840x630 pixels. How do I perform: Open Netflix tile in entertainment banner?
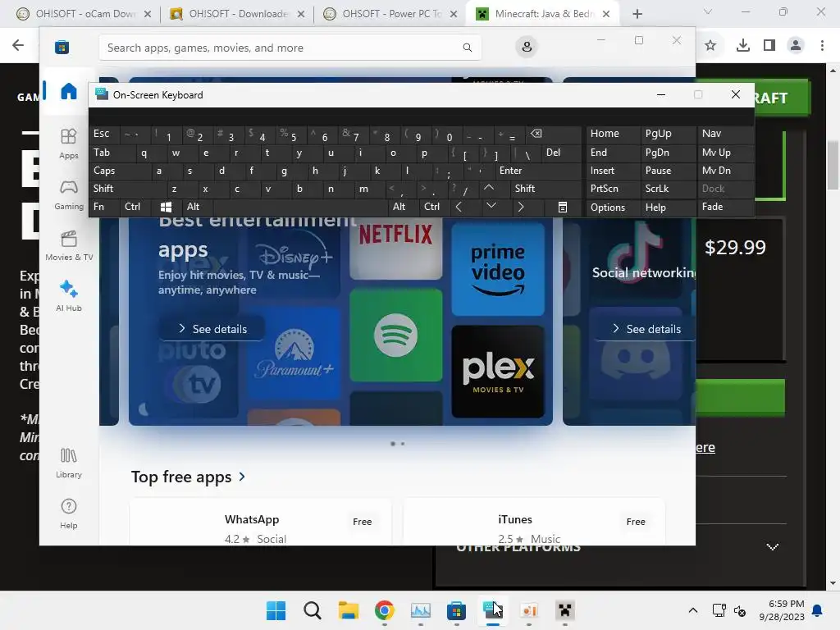395,248
